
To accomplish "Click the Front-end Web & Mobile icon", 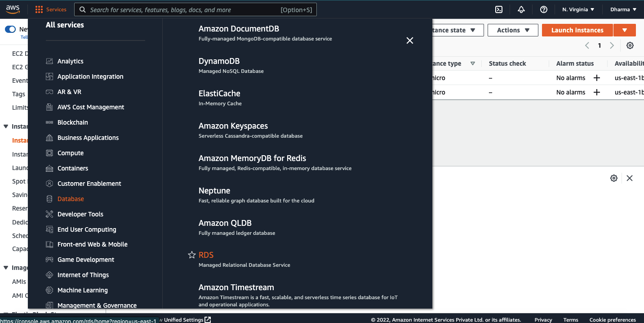I will pyautogui.click(x=49, y=244).
